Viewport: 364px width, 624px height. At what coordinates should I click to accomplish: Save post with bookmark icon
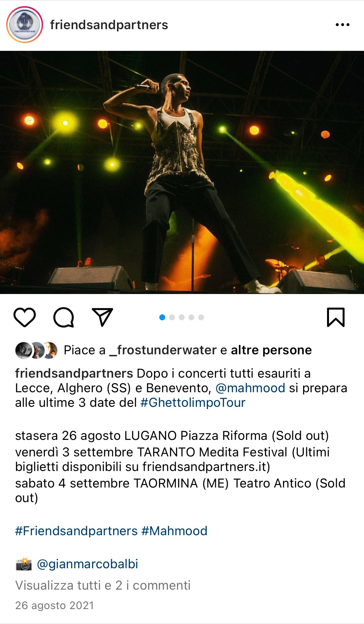click(x=336, y=317)
